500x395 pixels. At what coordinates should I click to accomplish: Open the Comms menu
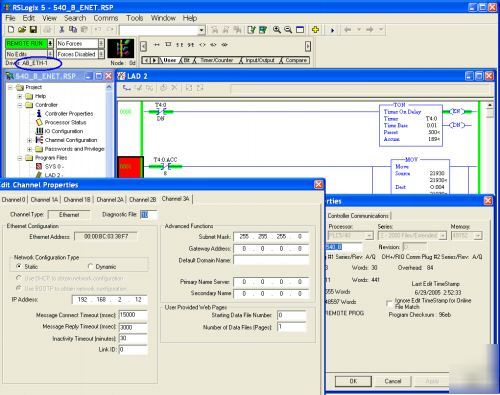tap(106, 18)
